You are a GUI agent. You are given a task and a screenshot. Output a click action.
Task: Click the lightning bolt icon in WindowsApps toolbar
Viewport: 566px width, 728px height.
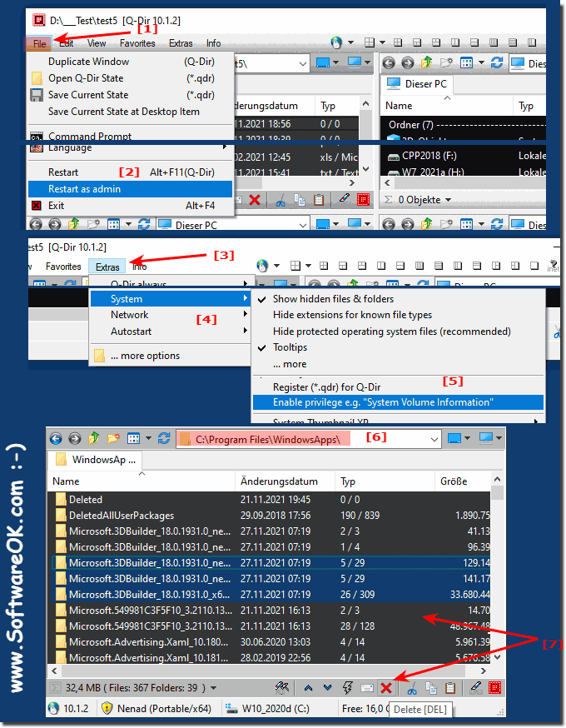point(347,688)
